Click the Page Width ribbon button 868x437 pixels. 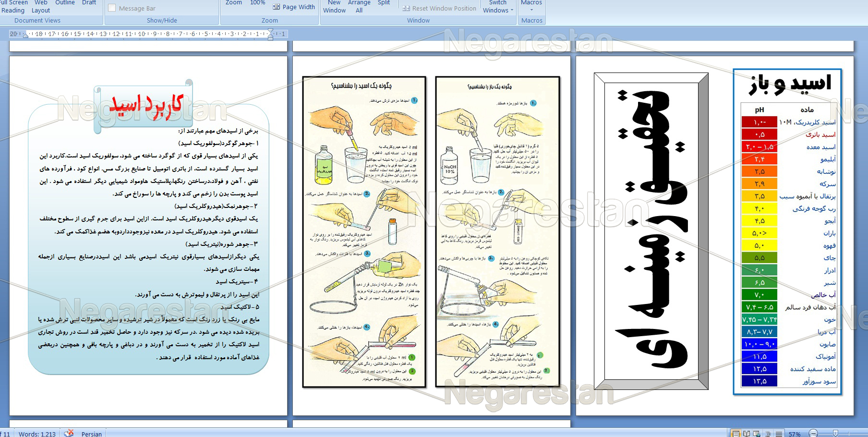tap(294, 7)
